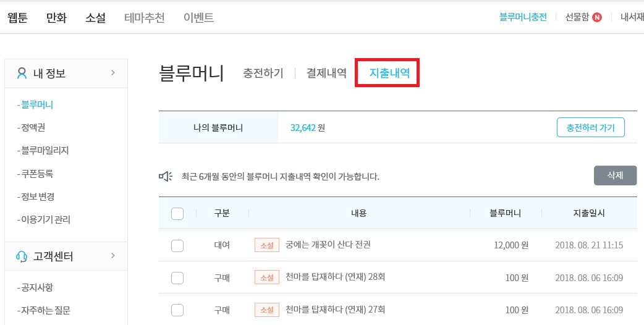Open 쿠폰등록 in the sidebar
The height and width of the screenshot is (325, 644).
click(x=35, y=174)
